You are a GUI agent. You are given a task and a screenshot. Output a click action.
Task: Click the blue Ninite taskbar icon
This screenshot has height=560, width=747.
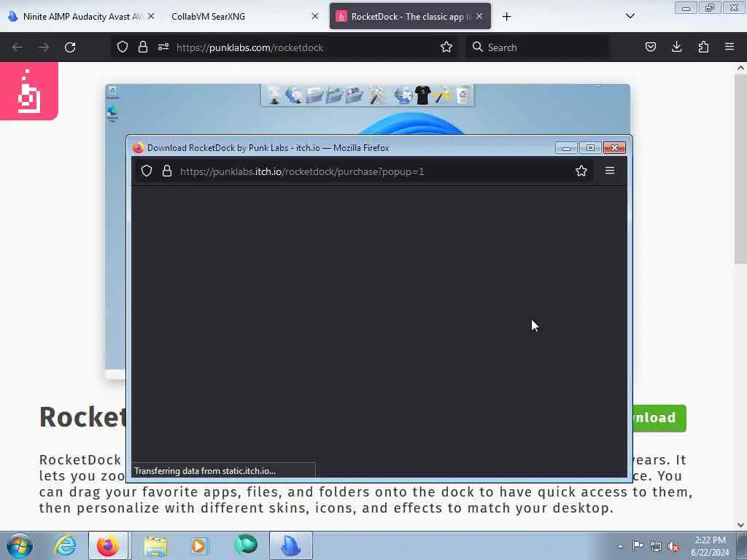(290, 545)
